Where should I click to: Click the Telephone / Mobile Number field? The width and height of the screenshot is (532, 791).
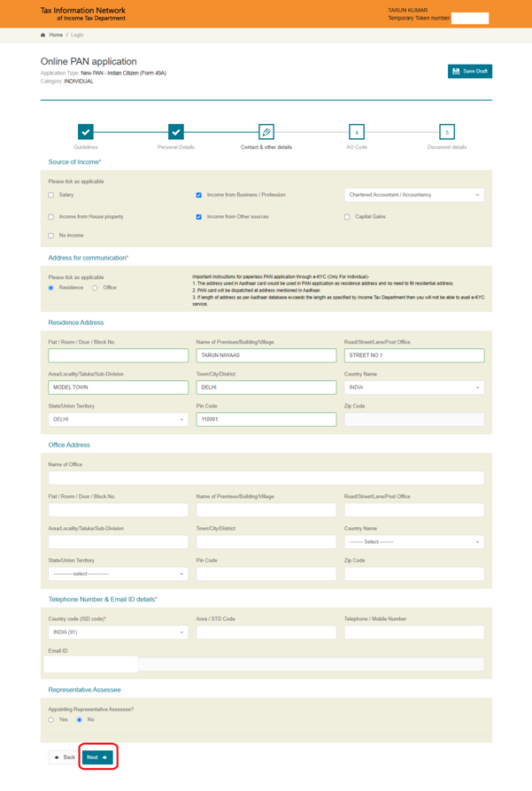pos(413,632)
